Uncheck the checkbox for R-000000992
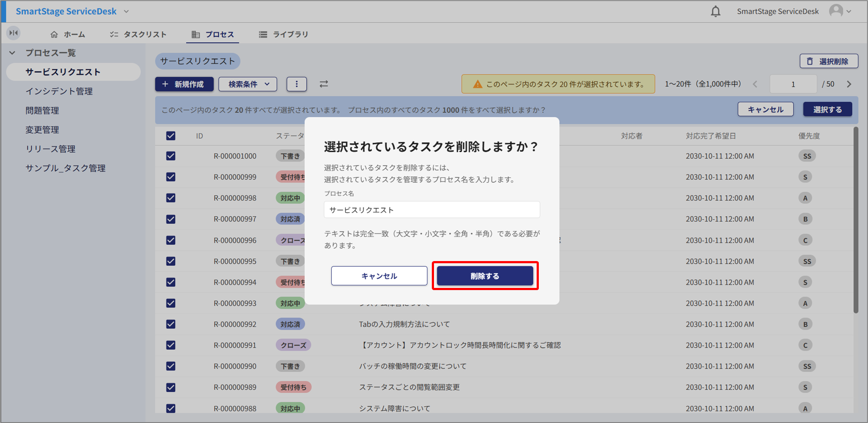The height and width of the screenshot is (423, 868). click(x=171, y=324)
